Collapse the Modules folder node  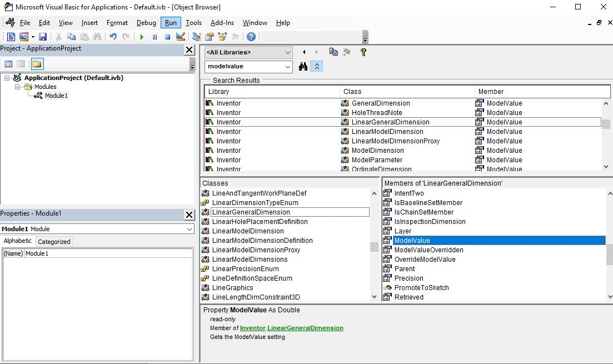17,87
